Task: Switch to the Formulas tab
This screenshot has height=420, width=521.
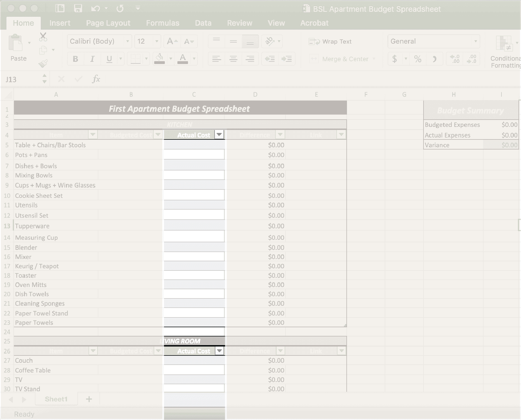Action: click(x=163, y=23)
